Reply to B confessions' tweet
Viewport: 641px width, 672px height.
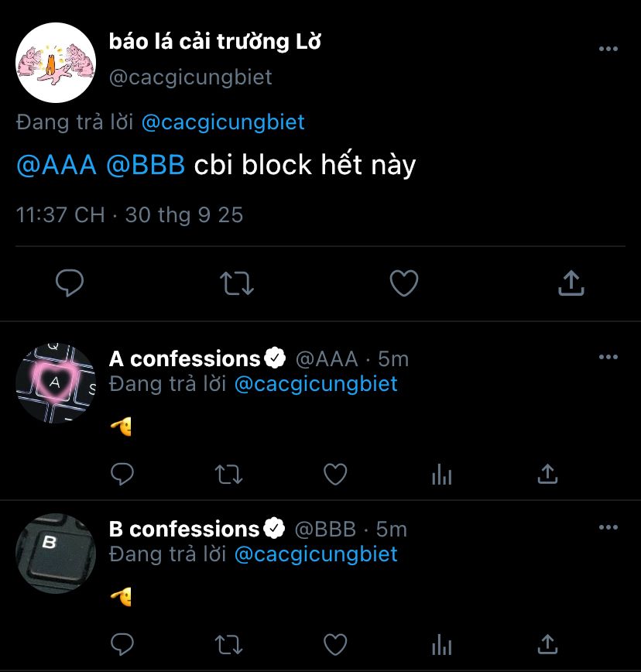[x=122, y=644]
